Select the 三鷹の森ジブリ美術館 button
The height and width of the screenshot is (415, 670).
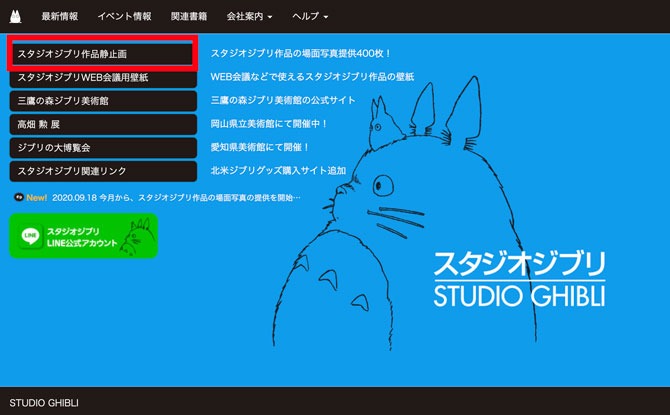click(x=103, y=101)
